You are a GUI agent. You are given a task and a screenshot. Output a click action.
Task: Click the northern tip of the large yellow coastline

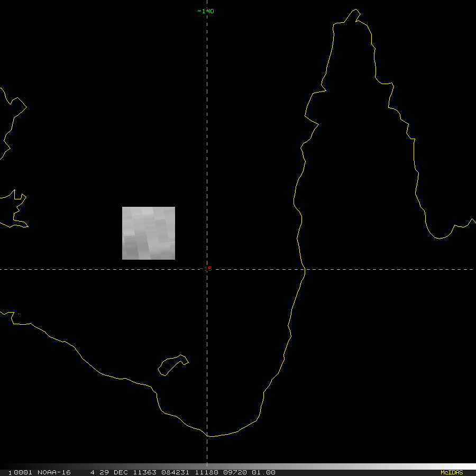(x=355, y=10)
